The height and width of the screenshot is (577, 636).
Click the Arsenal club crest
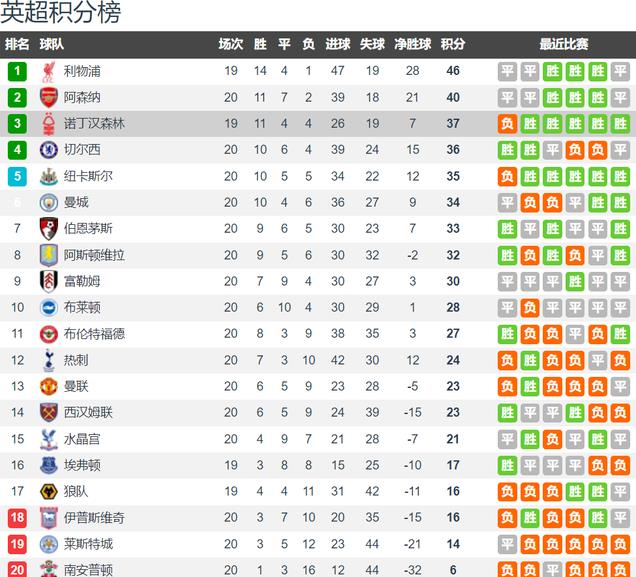tap(49, 98)
